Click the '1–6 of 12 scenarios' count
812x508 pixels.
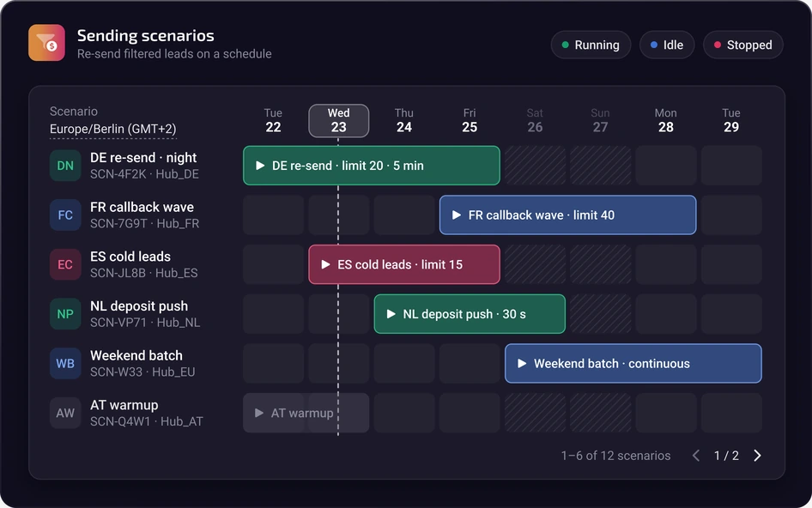coord(615,455)
